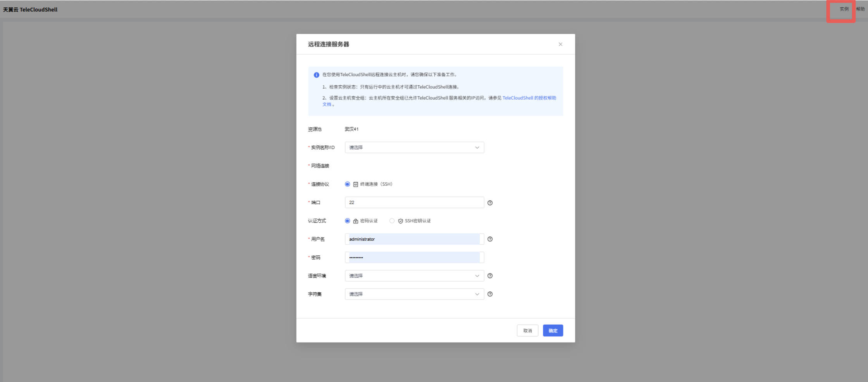Click chevron arrow of 实例名称/ID select
The image size is (868, 382).
(x=477, y=148)
